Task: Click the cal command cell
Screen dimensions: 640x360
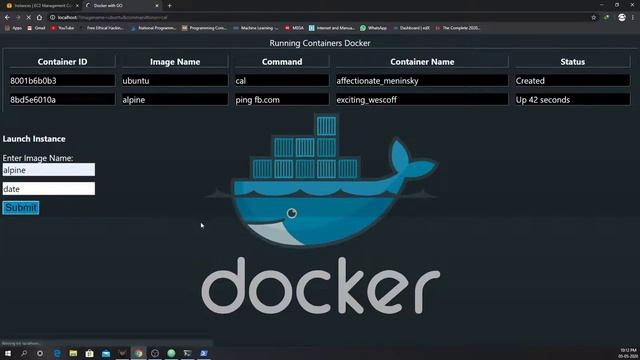Action: point(282,80)
